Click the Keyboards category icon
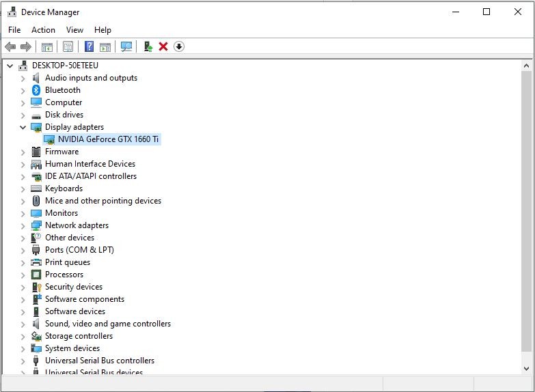The image size is (535, 392). coord(36,188)
